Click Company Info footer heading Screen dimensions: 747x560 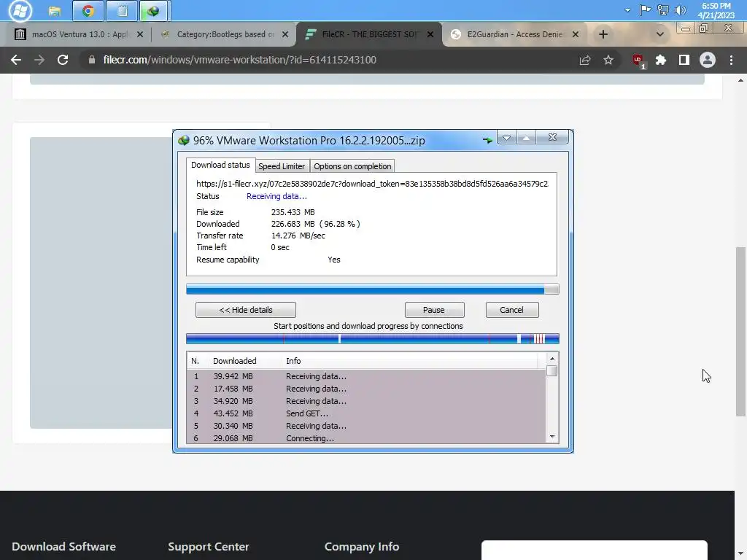(362, 547)
